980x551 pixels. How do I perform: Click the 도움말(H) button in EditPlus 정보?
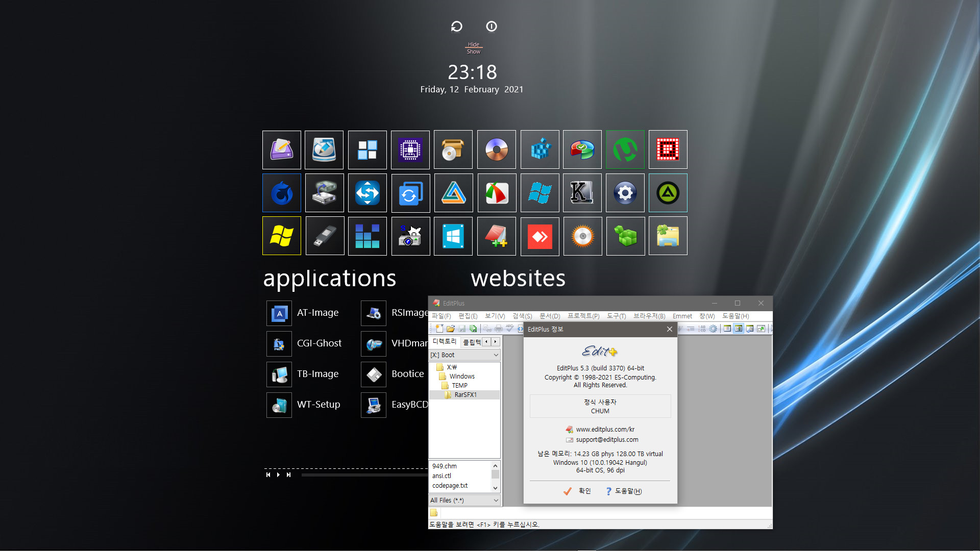(623, 491)
